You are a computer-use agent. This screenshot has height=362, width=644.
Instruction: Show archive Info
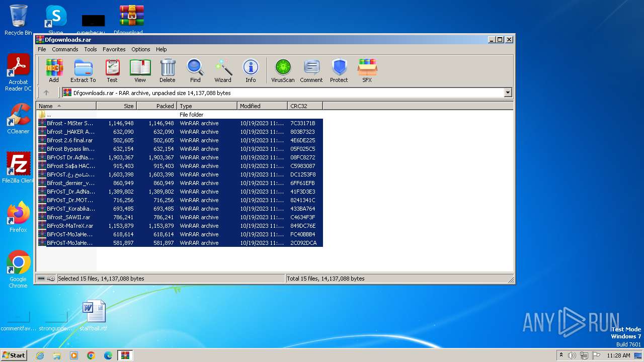click(x=251, y=71)
